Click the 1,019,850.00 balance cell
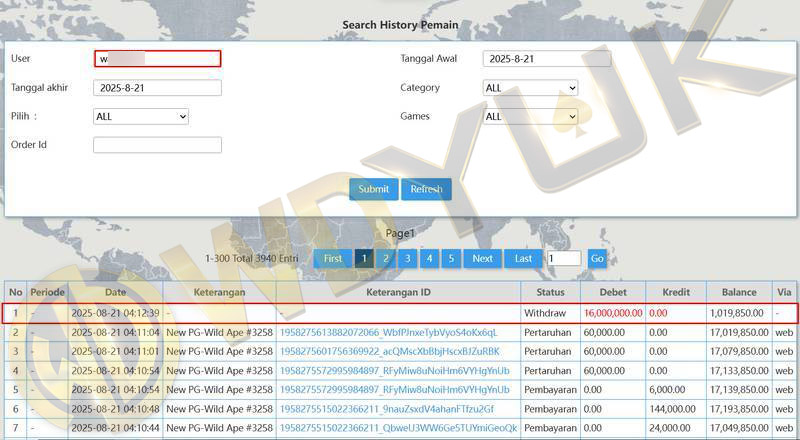This screenshot has width=800, height=440. pyautogui.click(x=737, y=313)
